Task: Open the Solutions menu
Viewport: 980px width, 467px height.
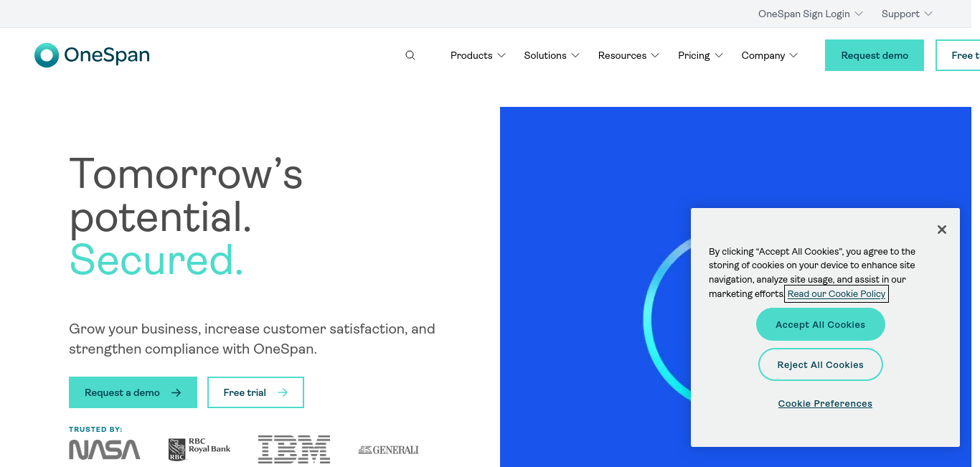Action: pos(552,55)
